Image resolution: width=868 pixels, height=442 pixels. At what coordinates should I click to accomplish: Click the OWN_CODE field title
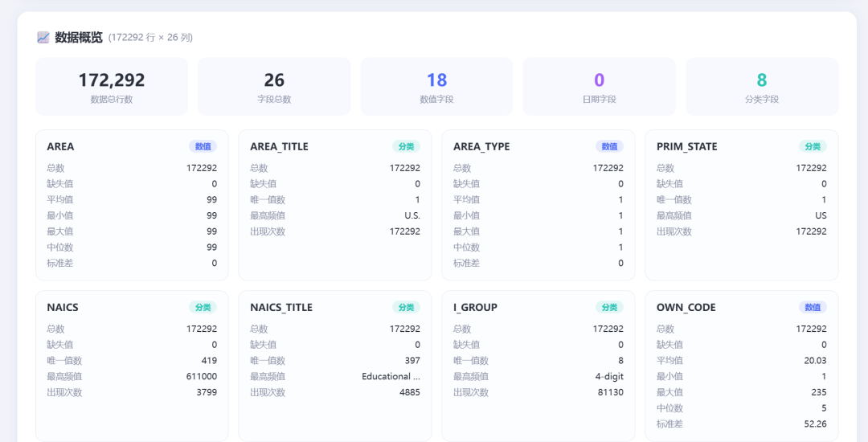point(686,308)
